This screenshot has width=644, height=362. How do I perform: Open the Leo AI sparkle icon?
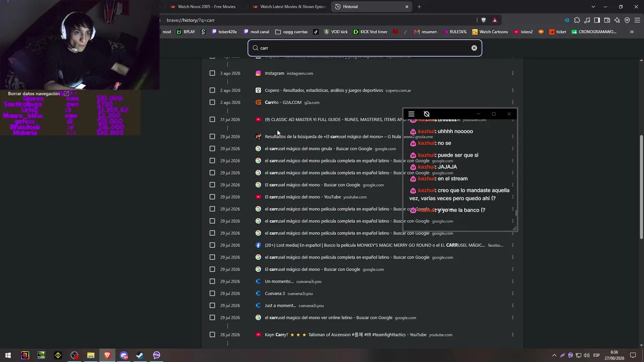(x=617, y=20)
